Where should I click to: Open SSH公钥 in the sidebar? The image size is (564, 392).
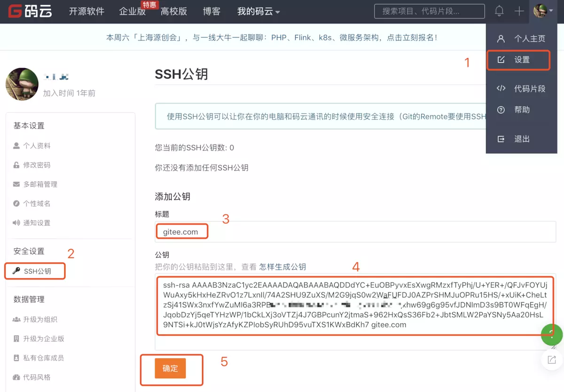38,271
